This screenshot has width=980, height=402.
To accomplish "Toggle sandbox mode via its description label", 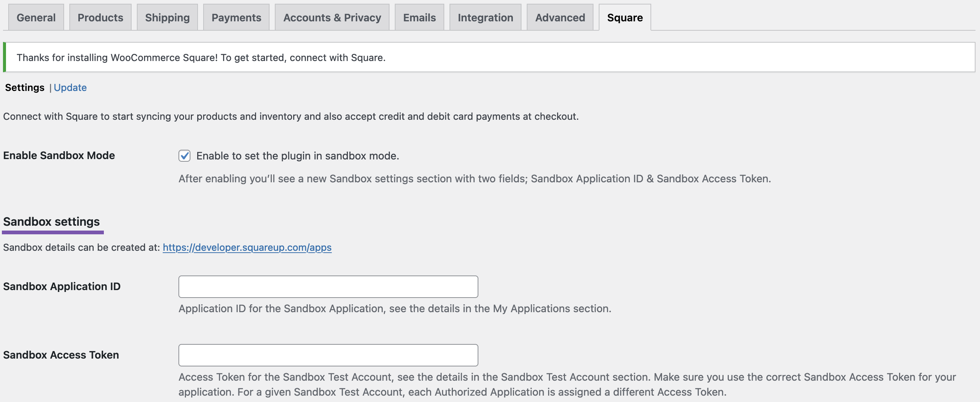I will (x=298, y=155).
